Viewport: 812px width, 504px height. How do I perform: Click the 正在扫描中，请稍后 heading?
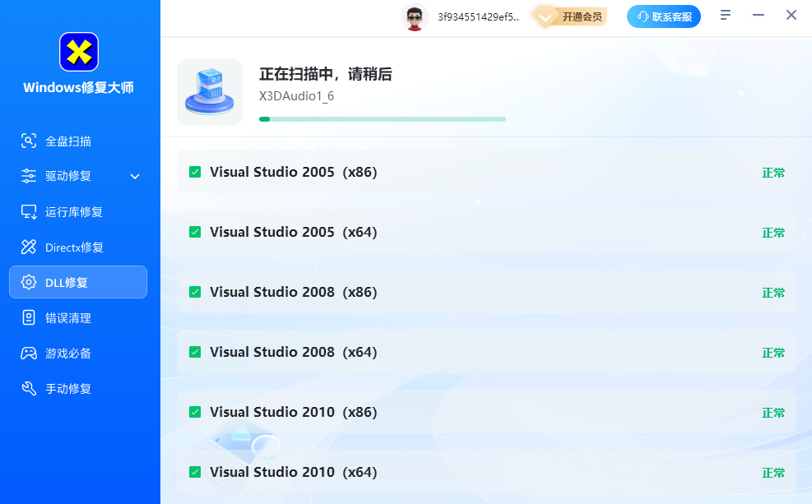click(325, 74)
